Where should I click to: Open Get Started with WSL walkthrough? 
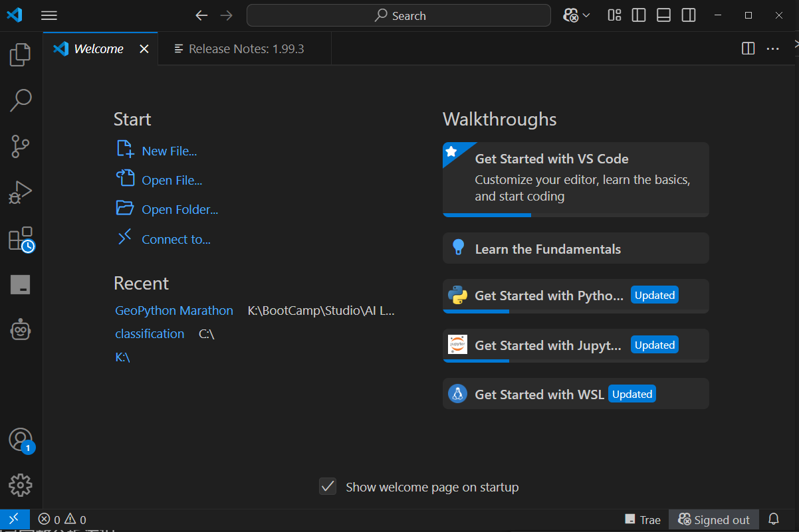(576, 394)
